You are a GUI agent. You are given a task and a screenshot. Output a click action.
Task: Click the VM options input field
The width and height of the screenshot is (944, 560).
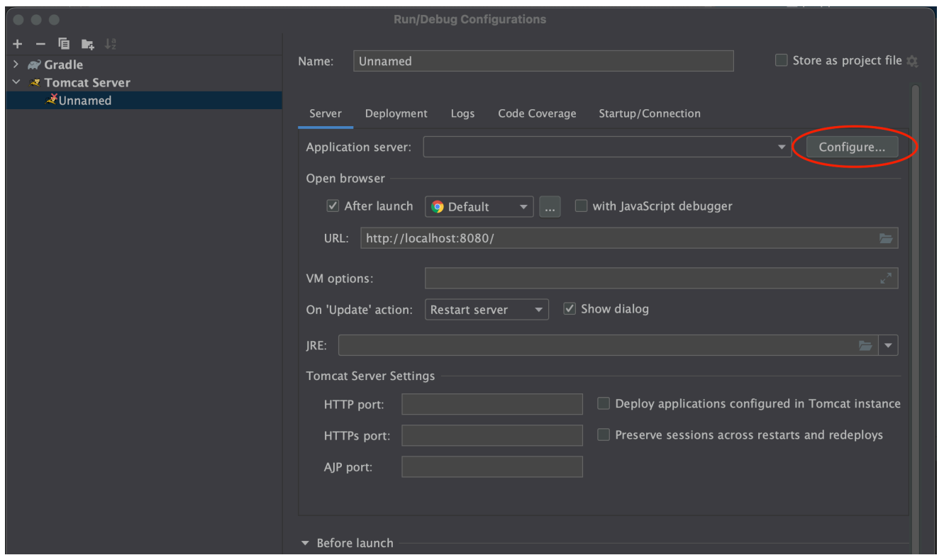pos(662,279)
